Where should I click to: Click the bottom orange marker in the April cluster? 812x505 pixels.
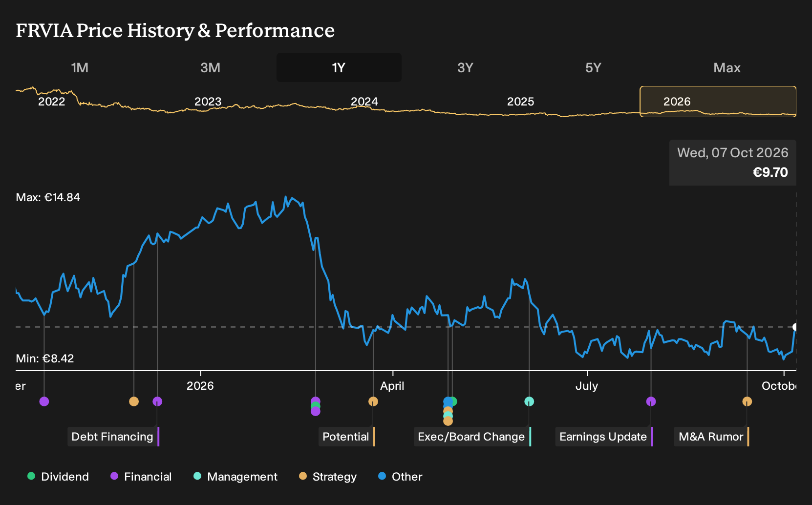tap(448, 421)
